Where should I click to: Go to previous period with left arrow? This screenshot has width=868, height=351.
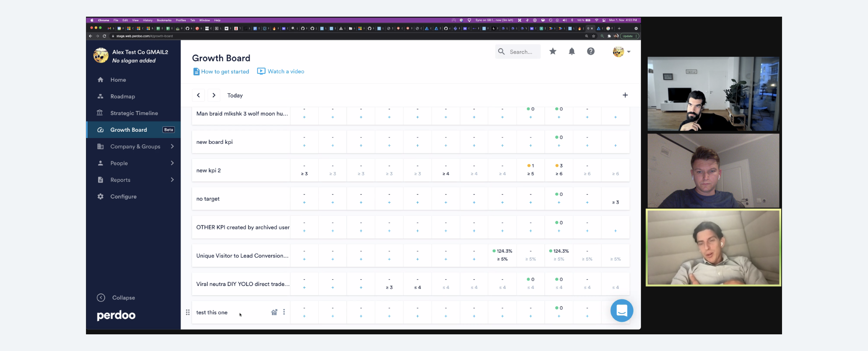198,95
